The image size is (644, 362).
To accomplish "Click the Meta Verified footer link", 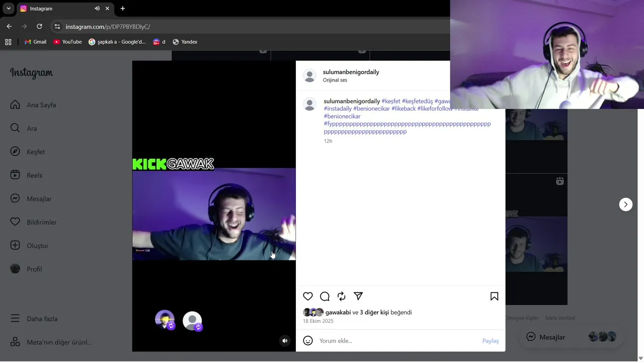I will point(560,318).
